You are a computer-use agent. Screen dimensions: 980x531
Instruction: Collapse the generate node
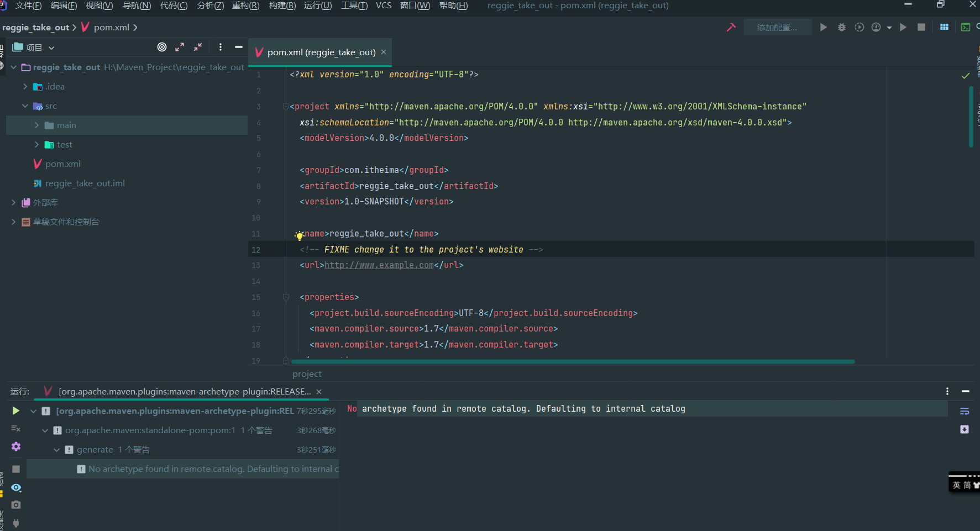(56, 450)
